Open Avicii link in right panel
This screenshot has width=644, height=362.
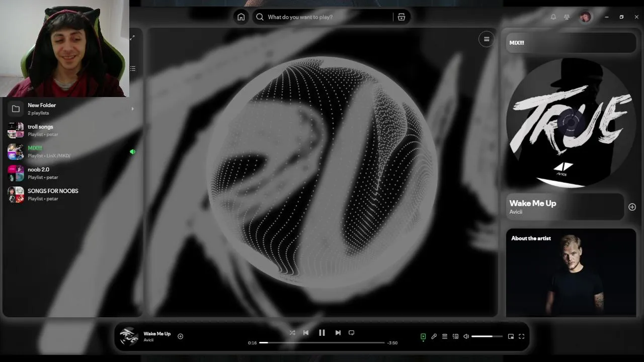516,212
